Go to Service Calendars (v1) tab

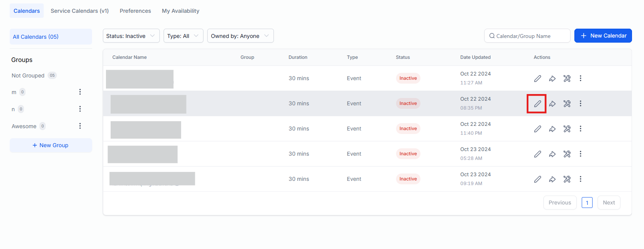click(x=80, y=11)
